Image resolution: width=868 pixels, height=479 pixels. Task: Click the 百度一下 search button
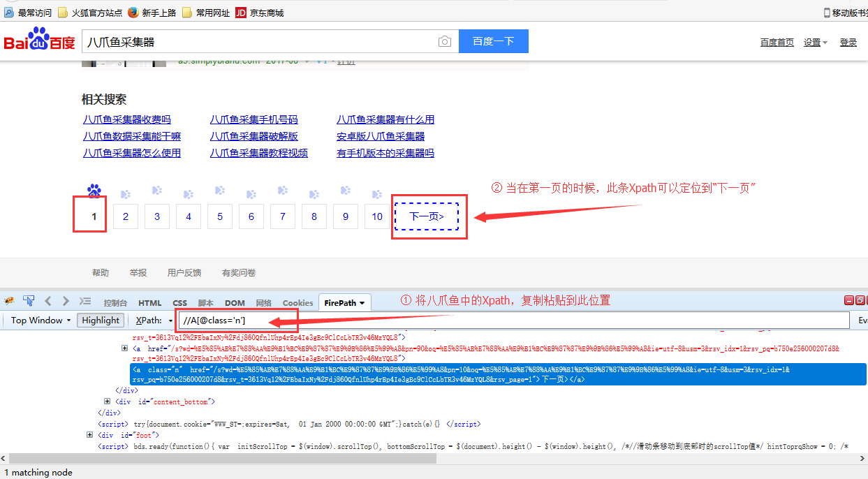pos(494,41)
